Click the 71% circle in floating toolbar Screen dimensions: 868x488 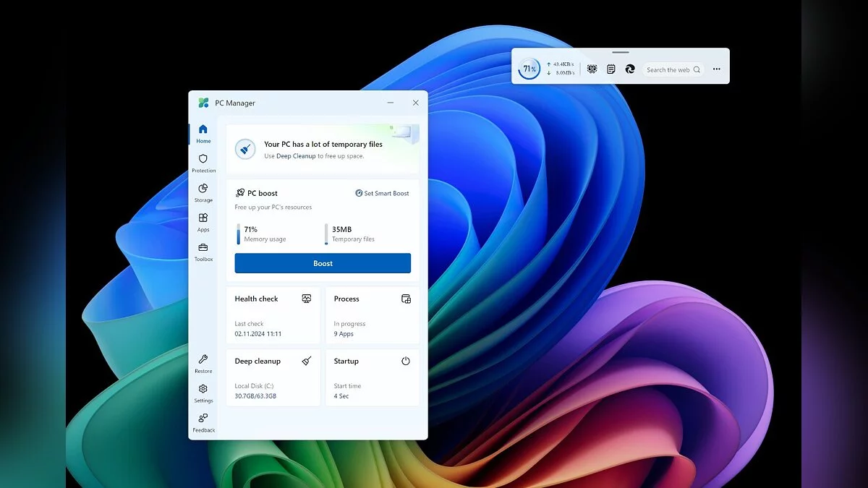[x=529, y=69]
